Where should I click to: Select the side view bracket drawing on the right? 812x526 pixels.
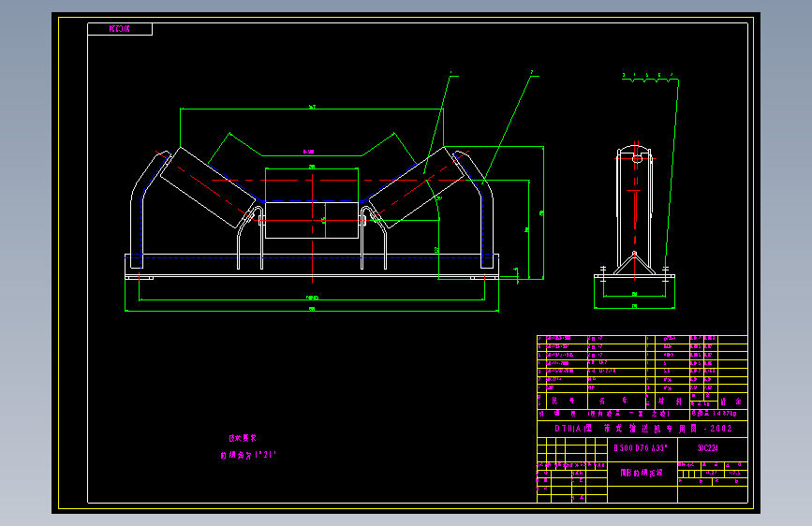[x=634, y=212]
